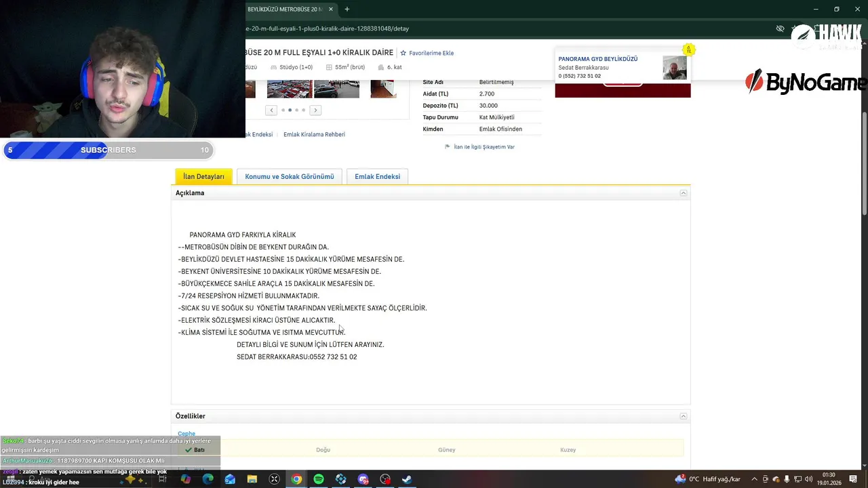Click the Depozito value 30.000

tap(488, 106)
